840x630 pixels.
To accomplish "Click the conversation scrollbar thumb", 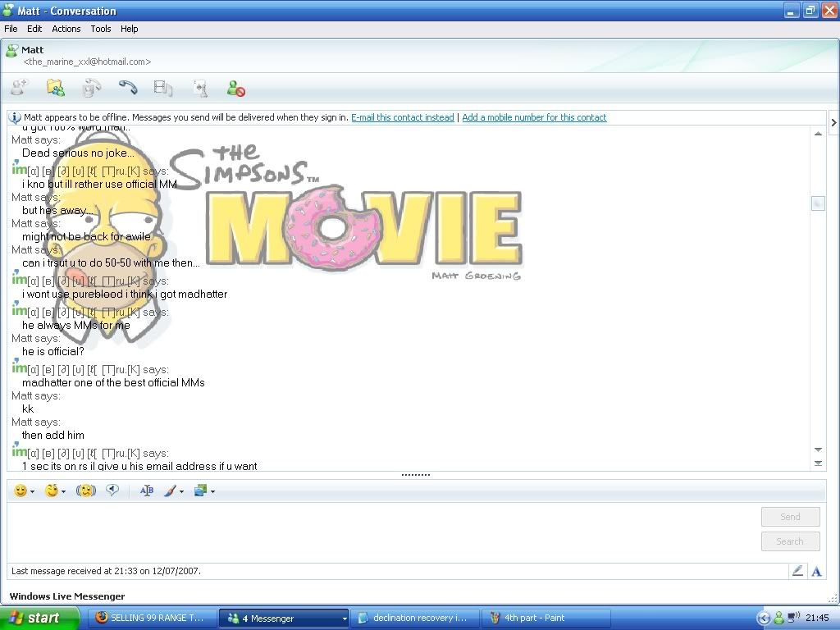I will (x=818, y=203).
